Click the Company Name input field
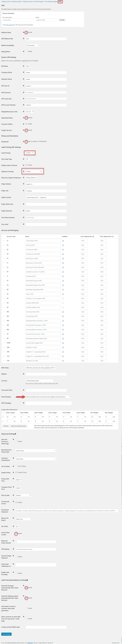This screenshot has height=644, width=122. (x=46, y=72)
